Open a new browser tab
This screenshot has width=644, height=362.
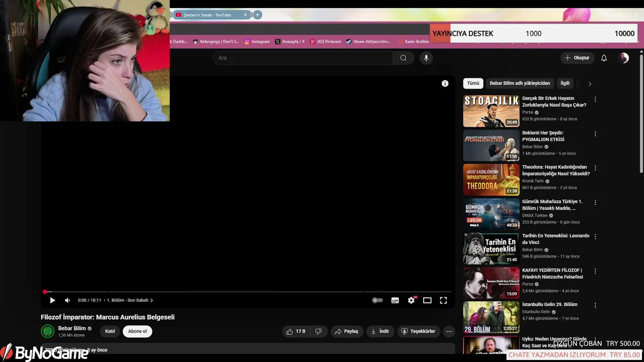click(257, 15)
